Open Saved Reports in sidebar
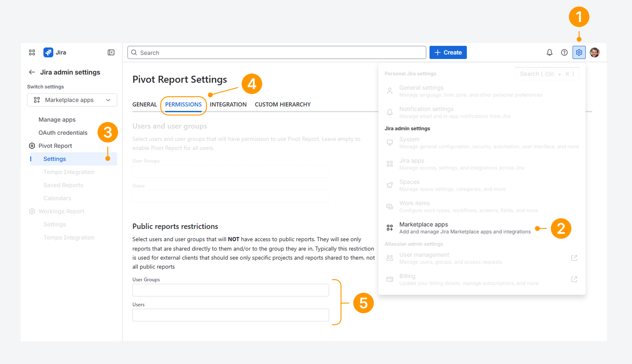Image resolution: width=632 pixels, height=364 pixels. [64, 185]
